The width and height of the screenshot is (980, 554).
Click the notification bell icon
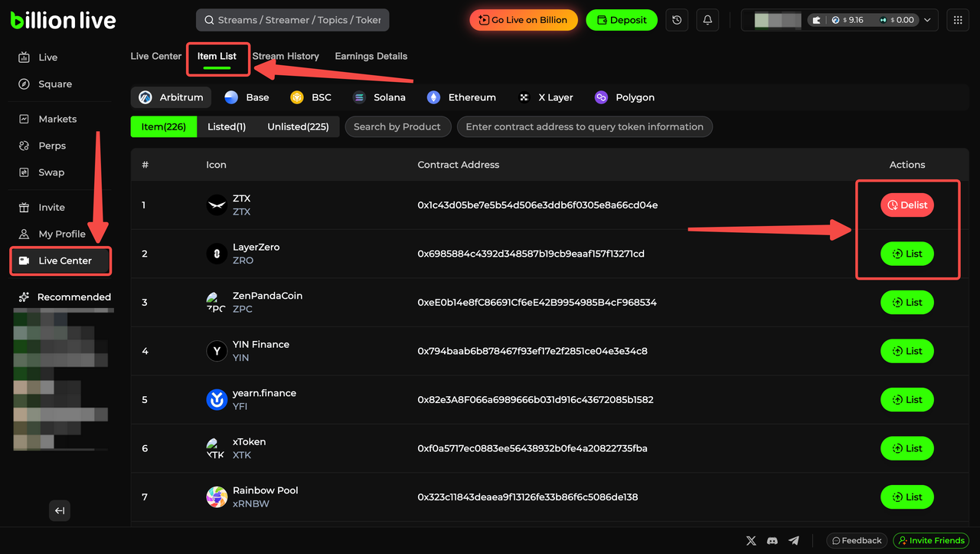707,20
